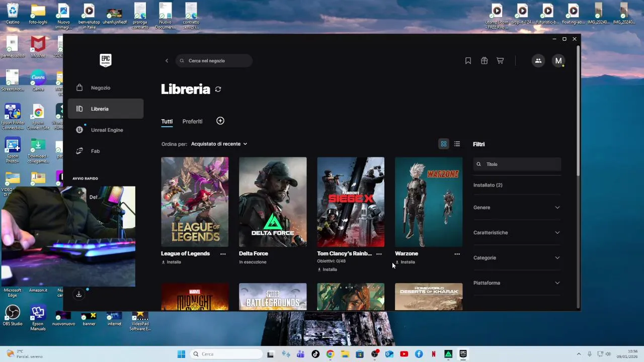Open the gift redeem icon
Screen dimensions: 644x362
[484, 61]
